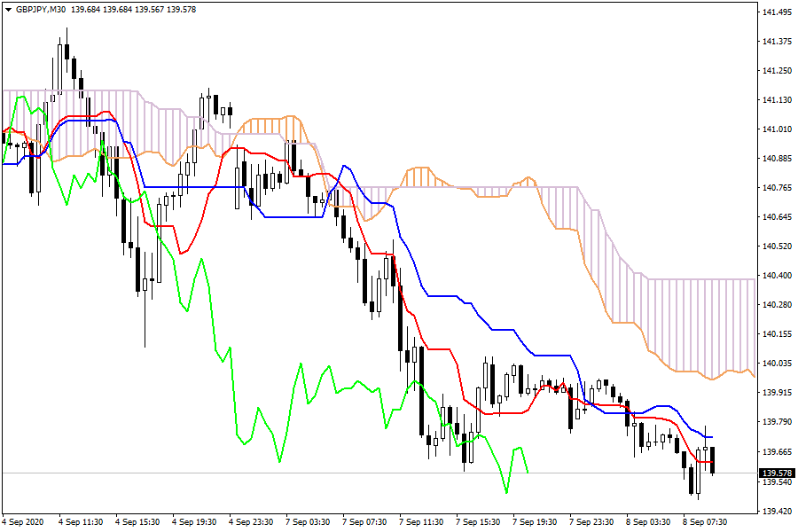Click the 141.010 price axis label
Screen dimensions: 798x532
pos(777,129)
